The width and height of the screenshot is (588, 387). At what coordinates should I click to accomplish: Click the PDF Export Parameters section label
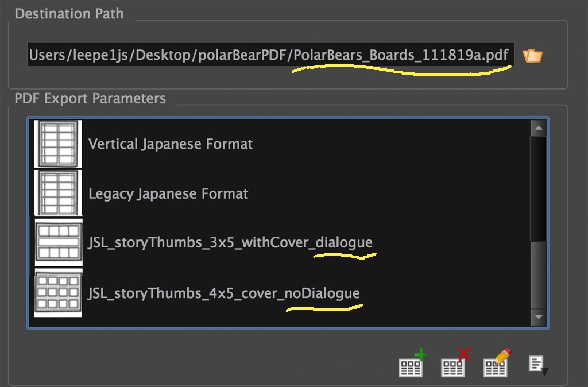(x=90, y=98)
